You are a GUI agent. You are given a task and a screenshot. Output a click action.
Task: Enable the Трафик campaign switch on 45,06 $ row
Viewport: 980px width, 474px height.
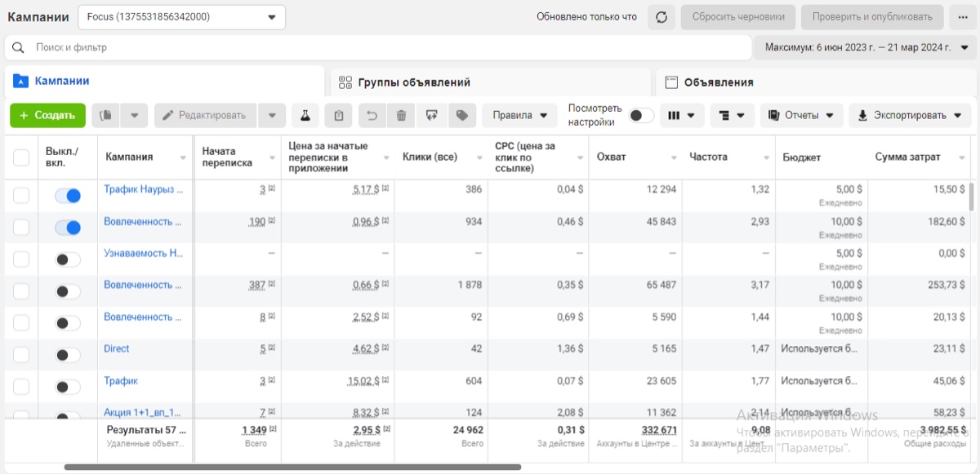pos(68,387)
